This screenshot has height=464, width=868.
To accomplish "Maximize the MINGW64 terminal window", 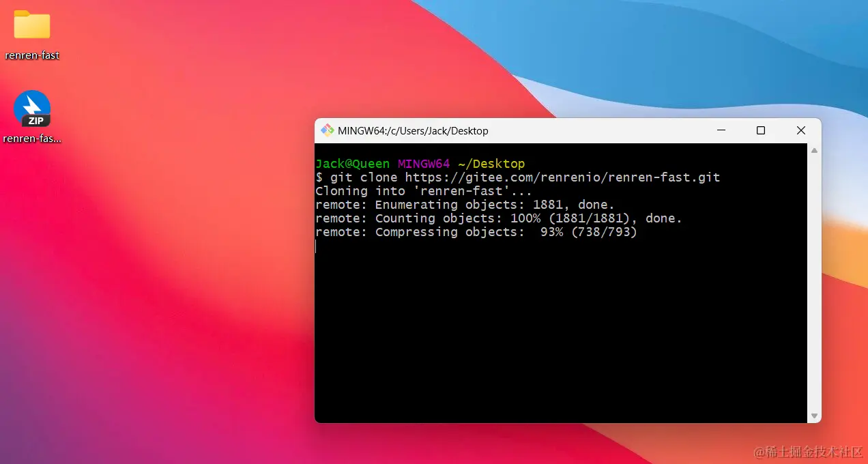I will click(761, 130).
